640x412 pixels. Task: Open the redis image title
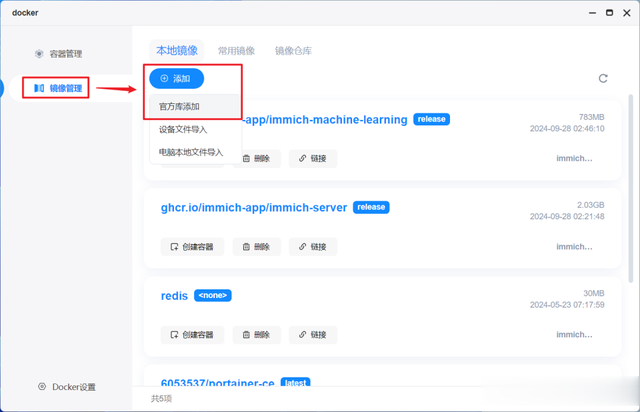174,296
